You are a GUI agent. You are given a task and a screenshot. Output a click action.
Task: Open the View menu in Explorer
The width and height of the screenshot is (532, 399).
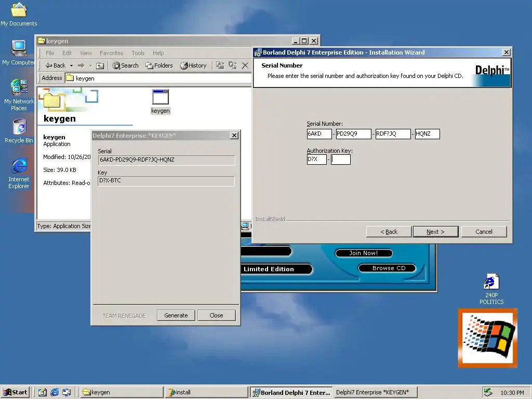coord(86,53)
